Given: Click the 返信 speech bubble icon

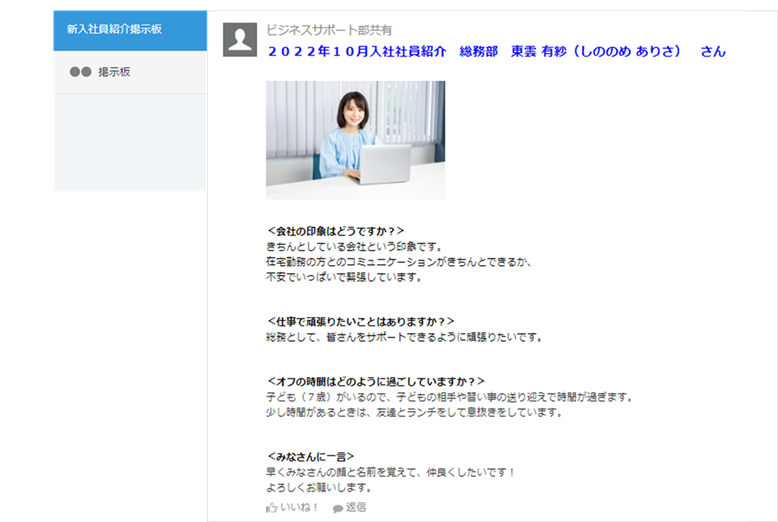Looking at the screenshot, I should [338, 508].
